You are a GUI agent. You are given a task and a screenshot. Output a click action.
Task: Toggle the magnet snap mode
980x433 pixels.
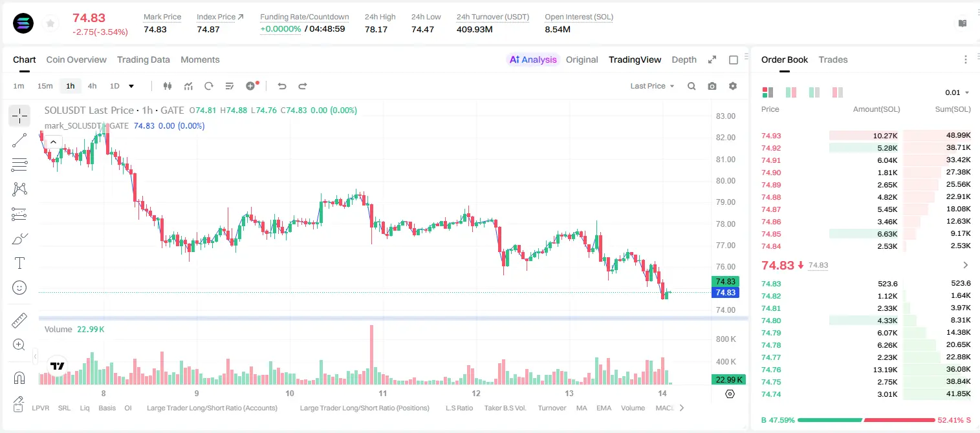pyautogui.click(x=19, y=378)
